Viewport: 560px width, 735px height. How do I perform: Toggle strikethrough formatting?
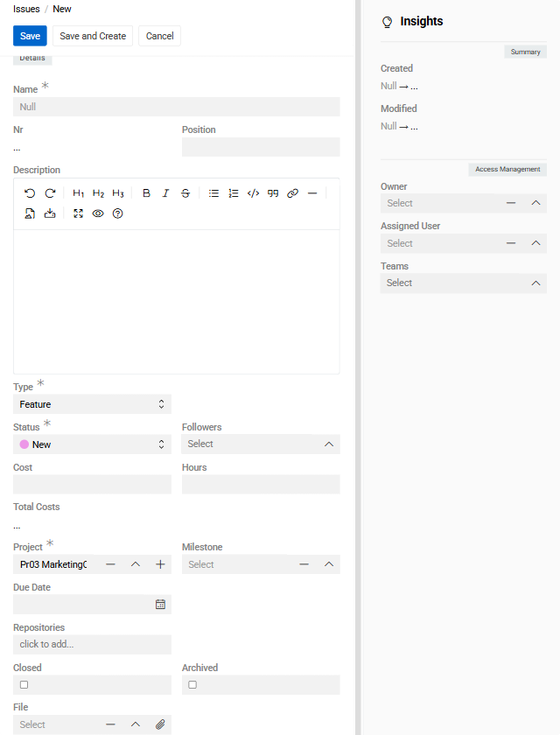(x=185, y=193)
